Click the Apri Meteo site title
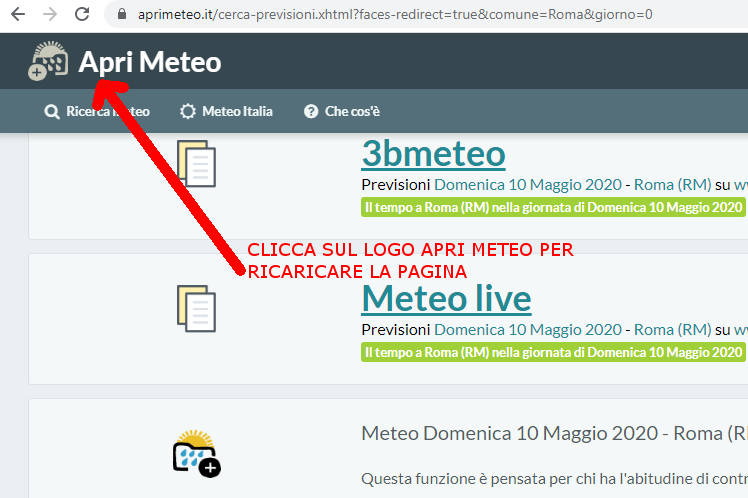 150,62
